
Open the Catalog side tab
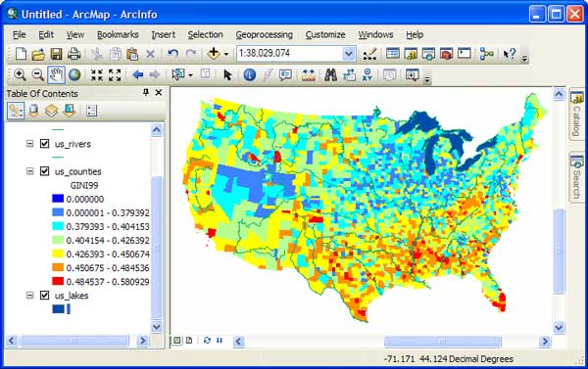click(x=576, y=114)
